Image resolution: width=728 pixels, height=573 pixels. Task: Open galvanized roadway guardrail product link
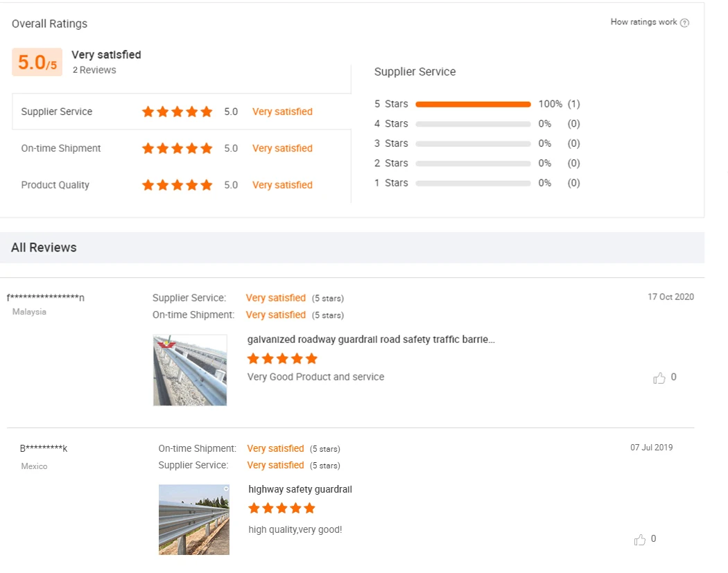point(371,340)
